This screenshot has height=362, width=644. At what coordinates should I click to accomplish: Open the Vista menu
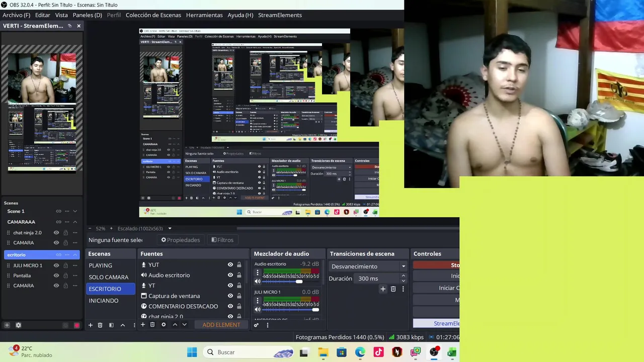(61, 15)
